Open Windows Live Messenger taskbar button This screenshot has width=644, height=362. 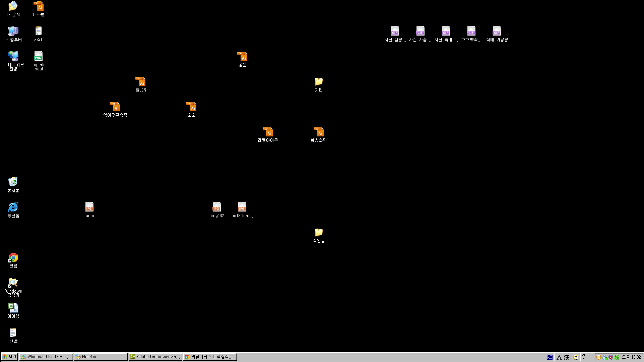point(46,357)
